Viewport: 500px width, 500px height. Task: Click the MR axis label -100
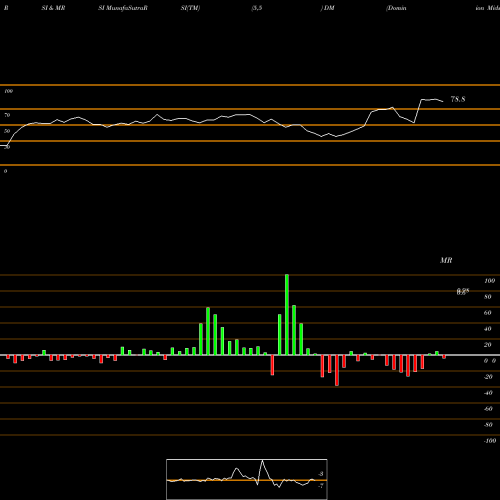pos(490,441)
